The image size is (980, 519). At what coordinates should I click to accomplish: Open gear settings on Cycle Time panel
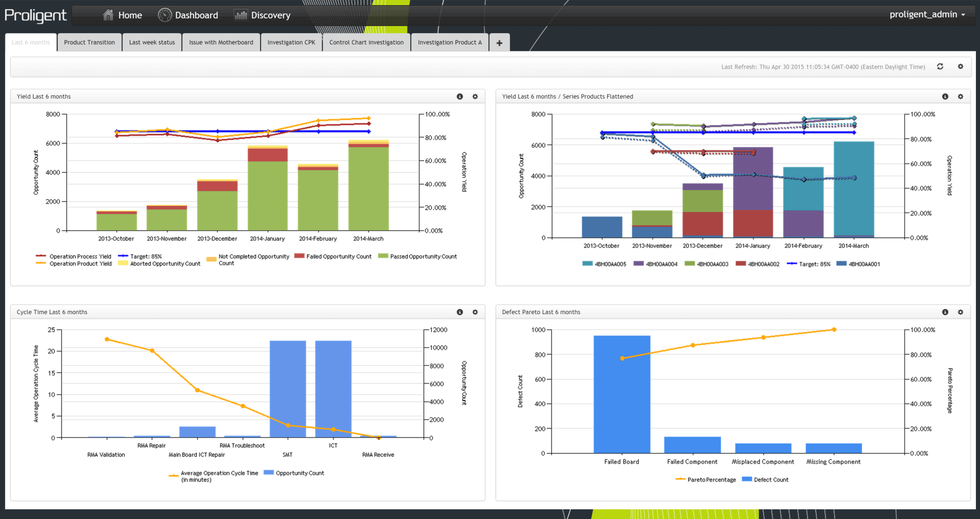[475, 312]
